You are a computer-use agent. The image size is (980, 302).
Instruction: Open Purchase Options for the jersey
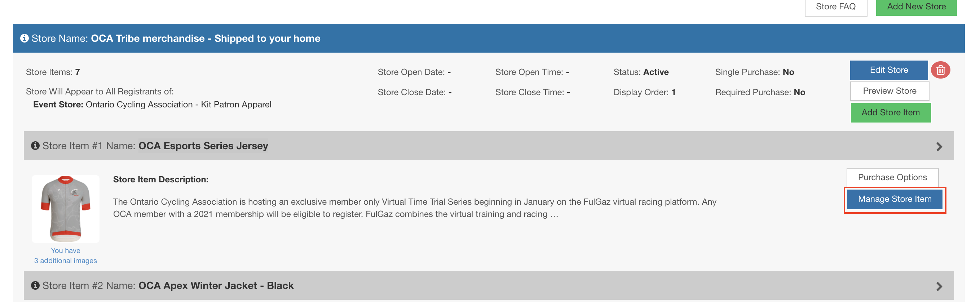(x=892, y=177)
